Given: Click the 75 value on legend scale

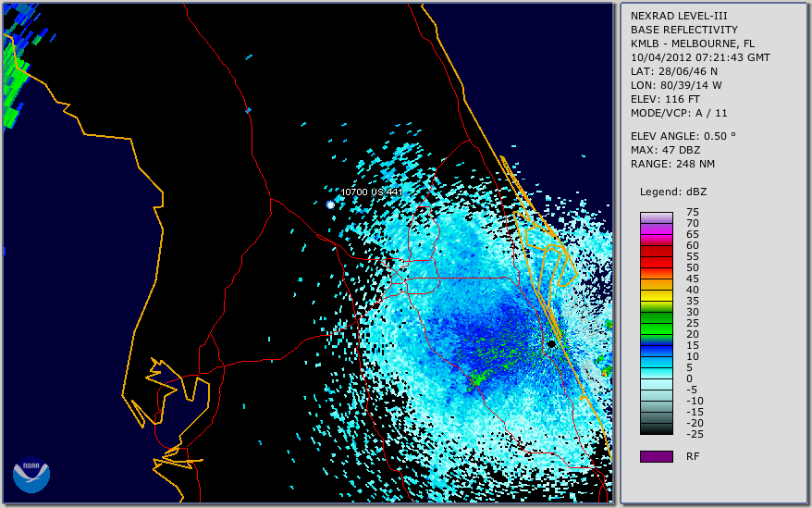Looking at the screenshot, I should click(x=693, y=212).
